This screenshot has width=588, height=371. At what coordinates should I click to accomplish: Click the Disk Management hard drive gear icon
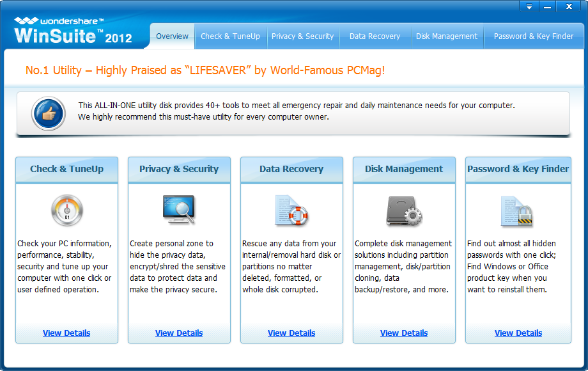(x=404, y=211)
